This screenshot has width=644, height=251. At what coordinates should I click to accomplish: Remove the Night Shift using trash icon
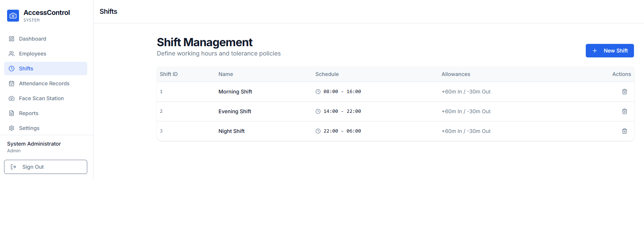[624, 131]
